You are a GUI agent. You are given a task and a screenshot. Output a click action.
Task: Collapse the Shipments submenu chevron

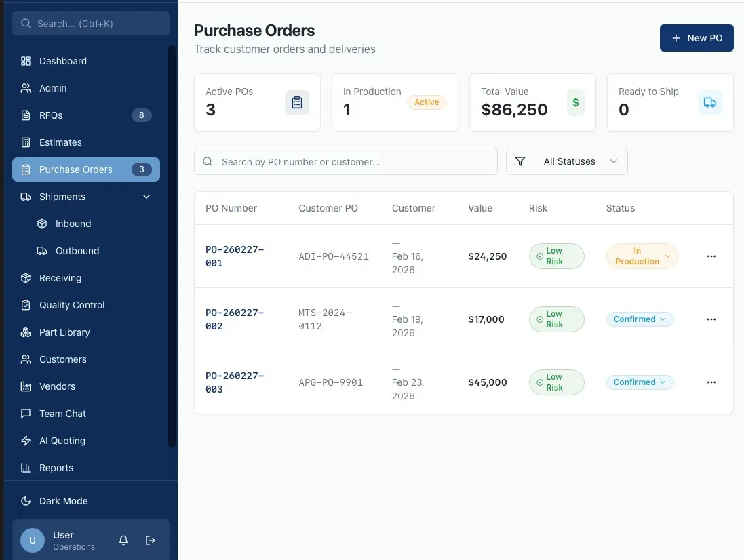pyautogui.click(x=146, y=197)
